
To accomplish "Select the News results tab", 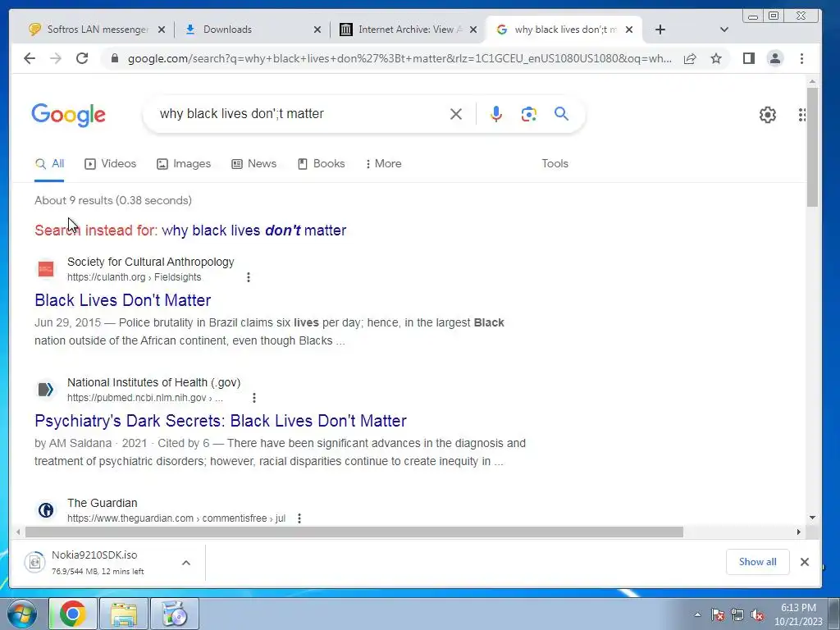I will click(x=254, y=163).
